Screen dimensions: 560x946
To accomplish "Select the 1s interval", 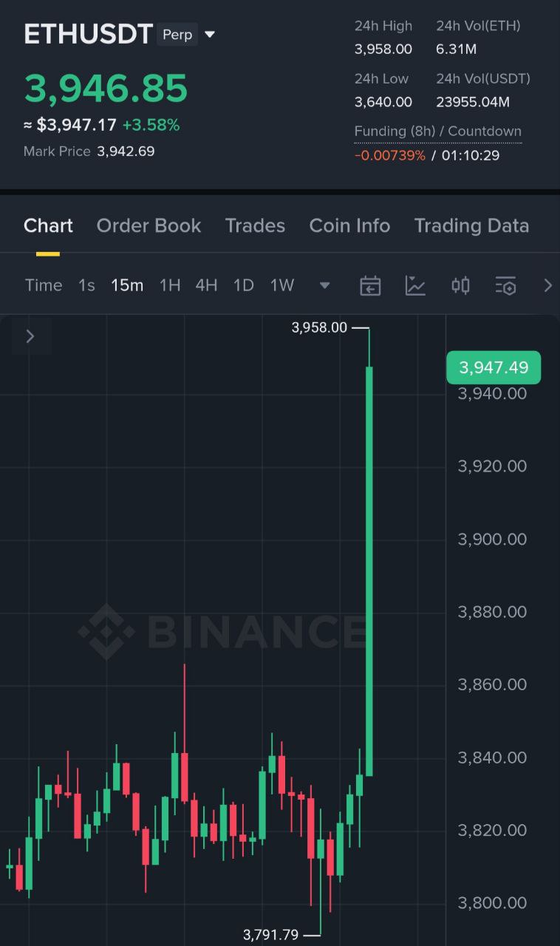I will point(86,285).
